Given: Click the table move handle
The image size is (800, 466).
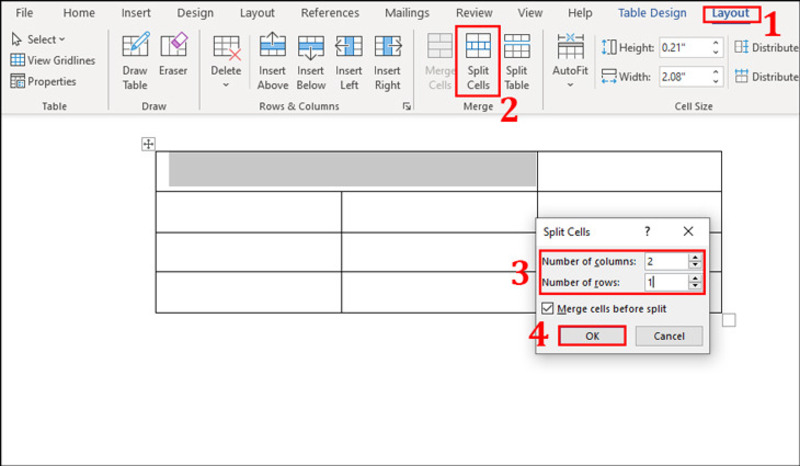Looking at the screenshot, I should tap(149, 145).
